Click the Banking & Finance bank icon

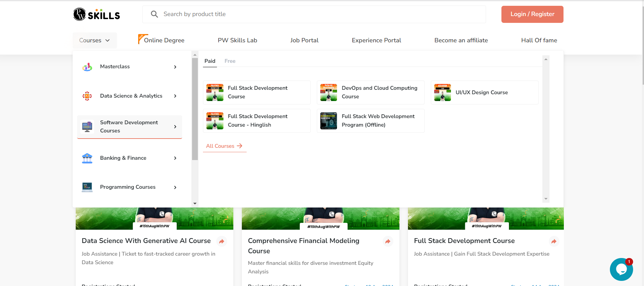[x=87, y=158]
